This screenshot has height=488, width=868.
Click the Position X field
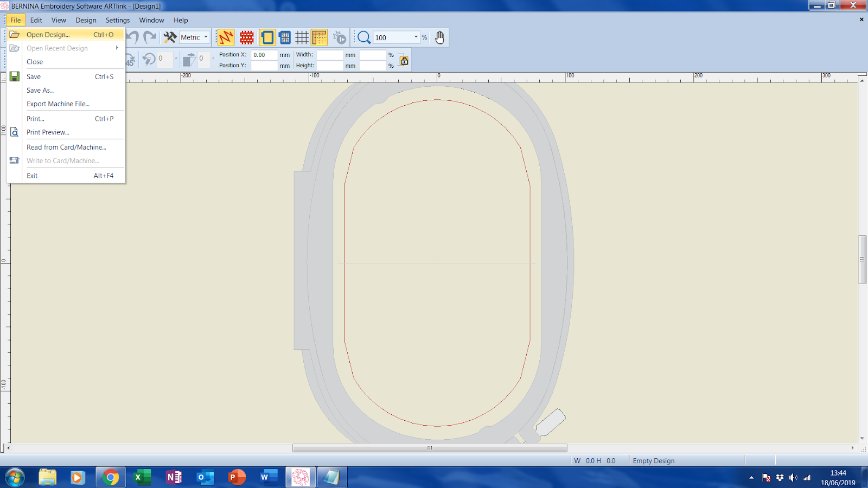tap(264, 55)
